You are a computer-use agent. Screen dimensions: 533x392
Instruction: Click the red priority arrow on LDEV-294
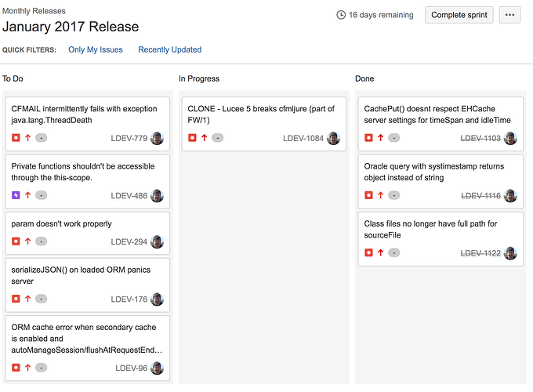[x=28, y=241]
